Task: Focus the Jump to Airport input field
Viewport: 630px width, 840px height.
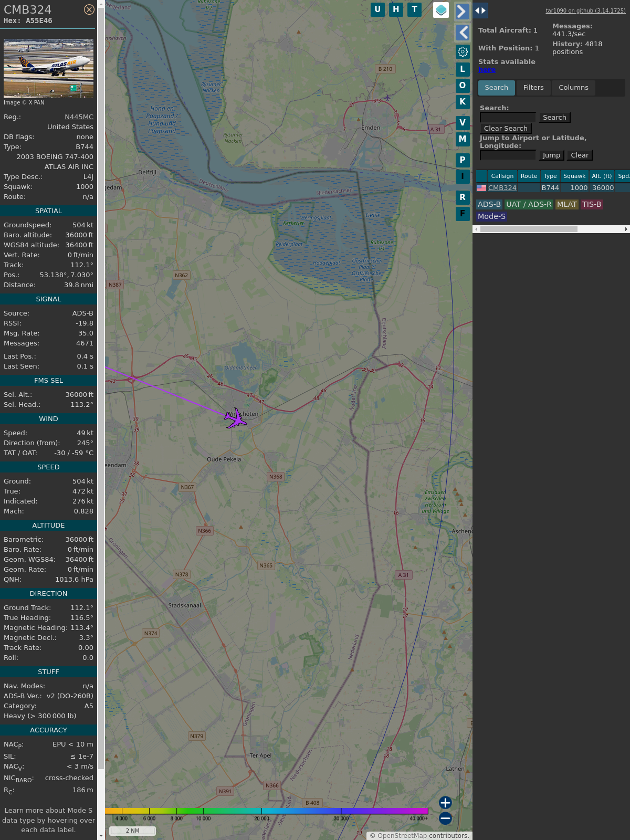Action: 508,155
